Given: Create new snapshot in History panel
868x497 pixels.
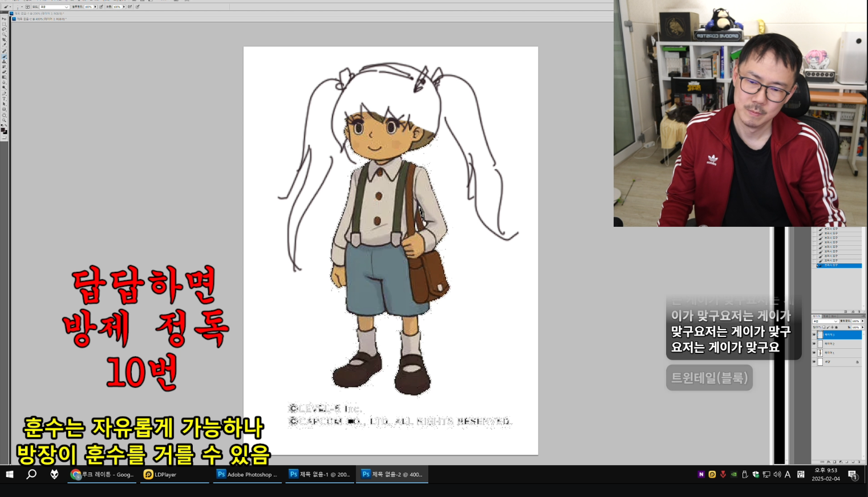Looking at the screenshot, I should [x=853, y=312].
